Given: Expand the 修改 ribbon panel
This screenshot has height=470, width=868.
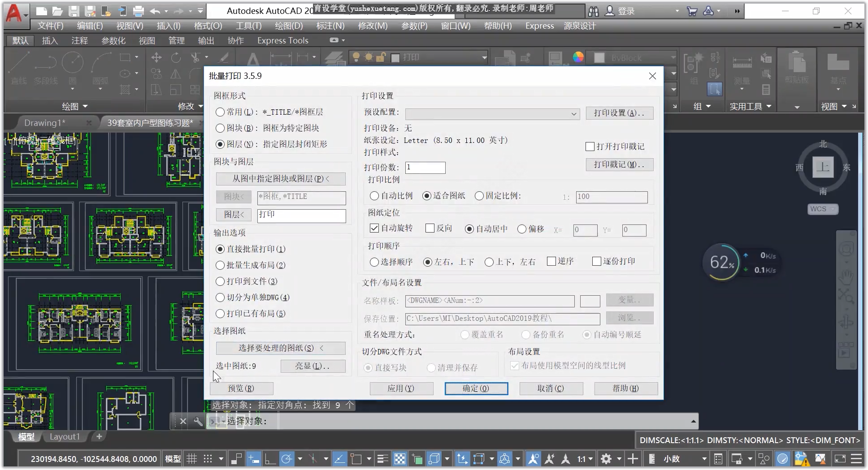Looking at the screenshot, I should [191, 106].
